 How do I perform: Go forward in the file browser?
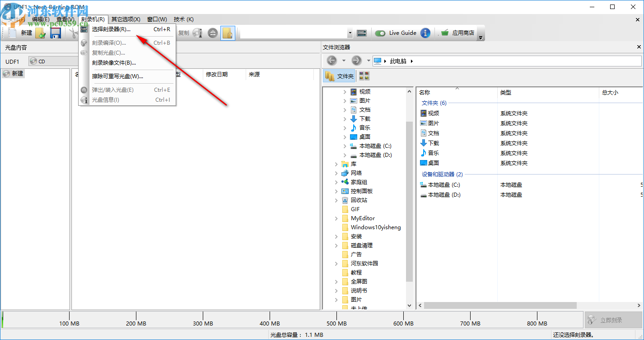tap(356, 61)
